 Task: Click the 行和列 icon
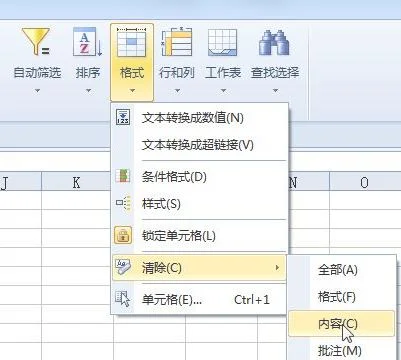(177, 42)
